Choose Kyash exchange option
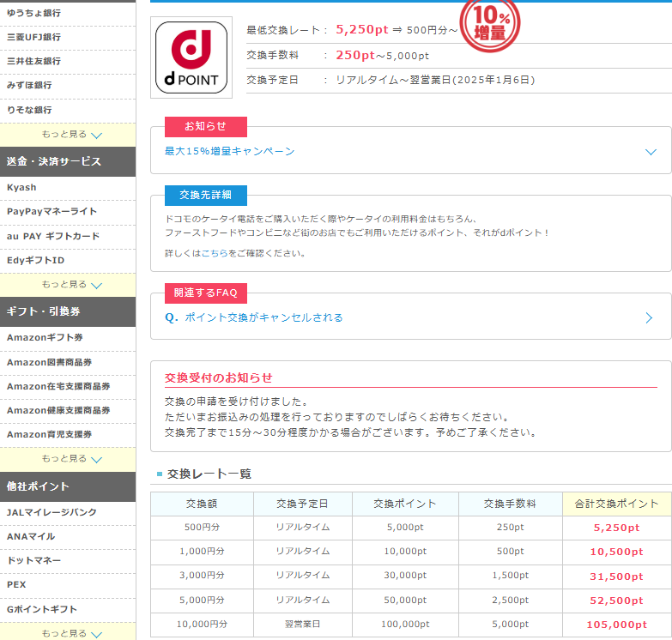This screenshot has width=672, height=640. click(21, 188)
